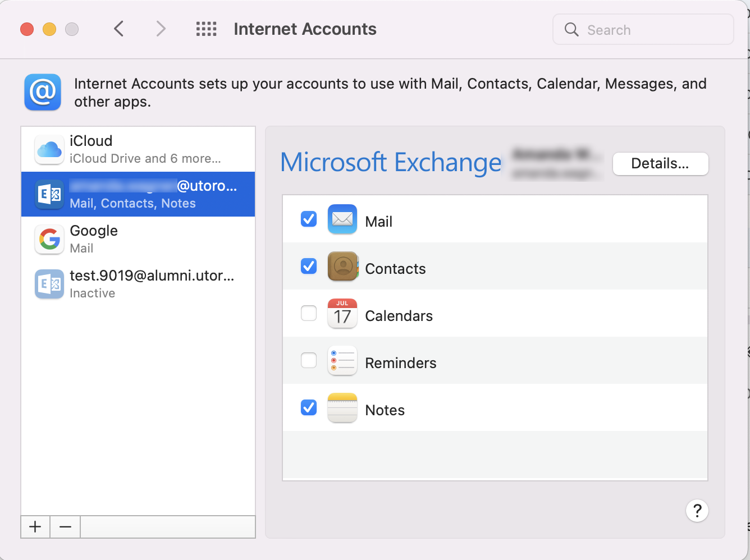The image size is (750, 560).
Task: Click the magnifying glass search icon
Action: 571,29
